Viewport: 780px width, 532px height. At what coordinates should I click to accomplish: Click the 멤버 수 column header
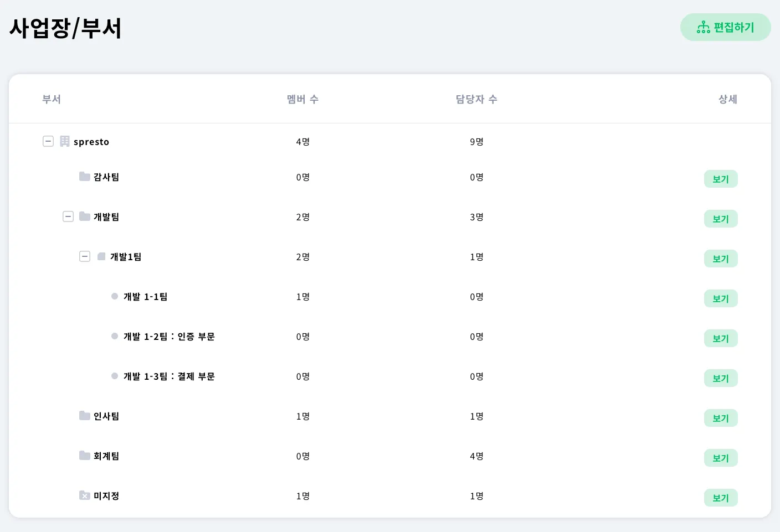302,99
